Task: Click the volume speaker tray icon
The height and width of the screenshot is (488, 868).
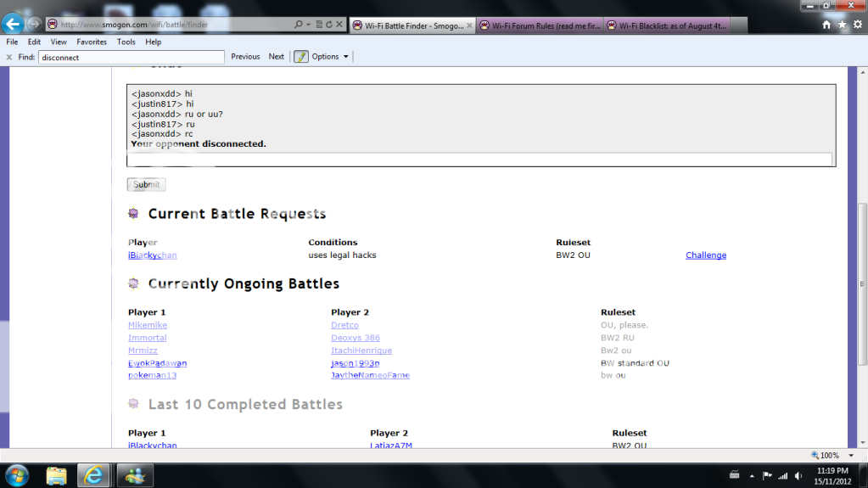Action: pos(798,476)
